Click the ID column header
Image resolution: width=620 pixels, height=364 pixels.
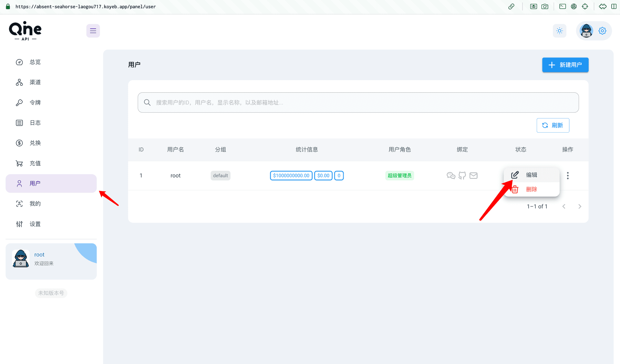click(x=141, y=150)
